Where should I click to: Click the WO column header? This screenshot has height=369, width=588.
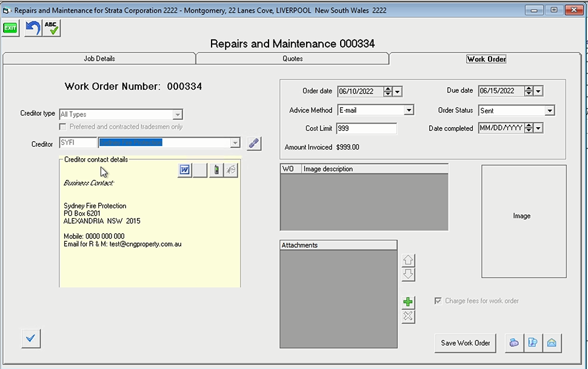pyautogui.click(x=291, y=169)
